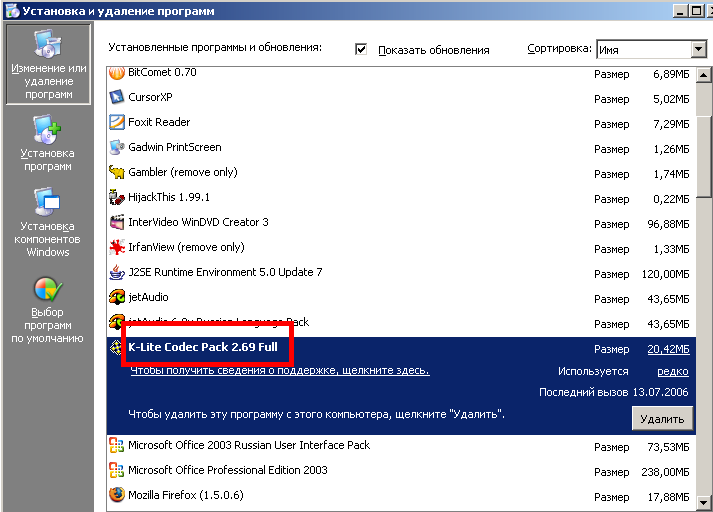The height and width of the screenshot is (512, 713).
Task: Click the Последний вызов 13.07.2006 text
Action: pyautogui.click(x=613, y=392)
